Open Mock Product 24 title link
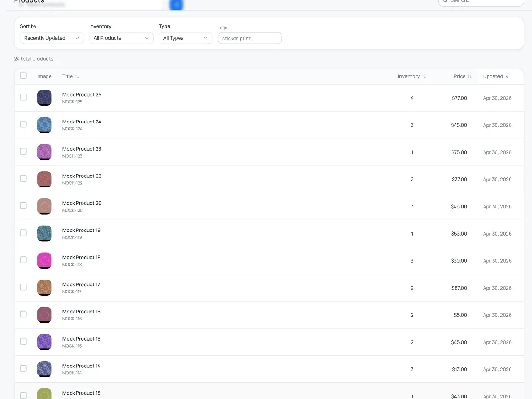Image resolution: width=532 pixels, height=399 pixels. pyautogui.click(x=82, y=122)
